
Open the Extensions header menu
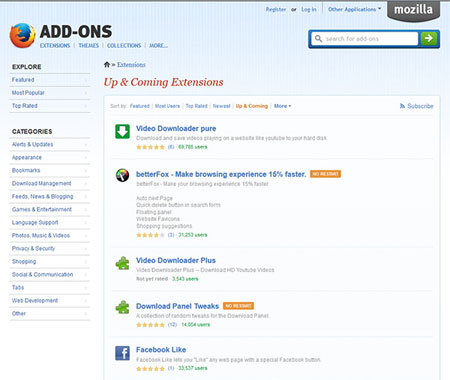click(x=55, y=46)
